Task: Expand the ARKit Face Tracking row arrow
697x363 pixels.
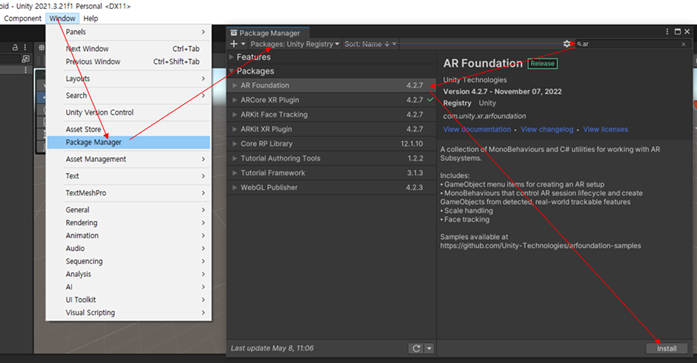Action: 235,115
